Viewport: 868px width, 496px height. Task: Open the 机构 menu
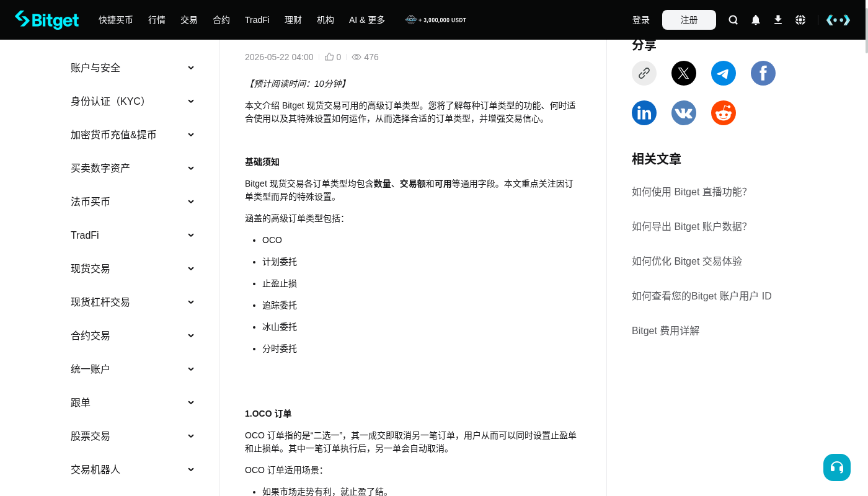pos(325,20)
